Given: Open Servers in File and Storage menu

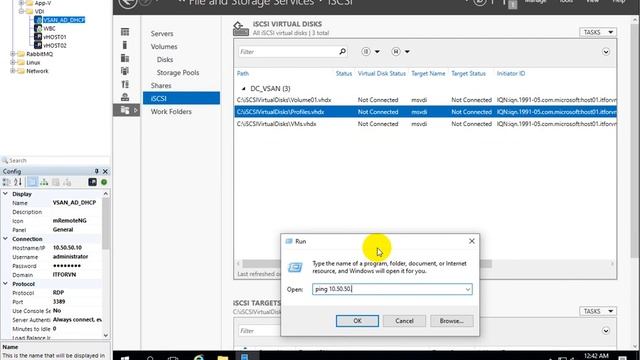Looking at the screenshot, I should point(162,33).
